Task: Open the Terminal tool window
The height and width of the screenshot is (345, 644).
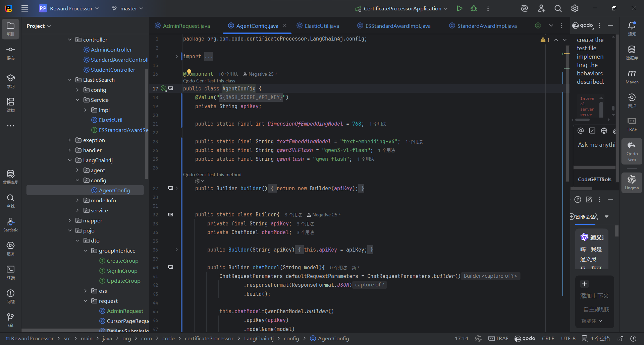Action: click(10, 272)
